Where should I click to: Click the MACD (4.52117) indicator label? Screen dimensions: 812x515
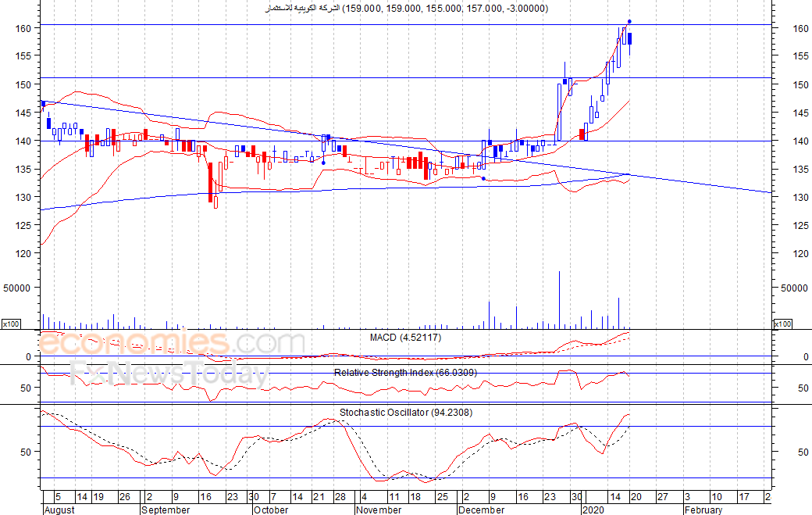pos(405,338)
